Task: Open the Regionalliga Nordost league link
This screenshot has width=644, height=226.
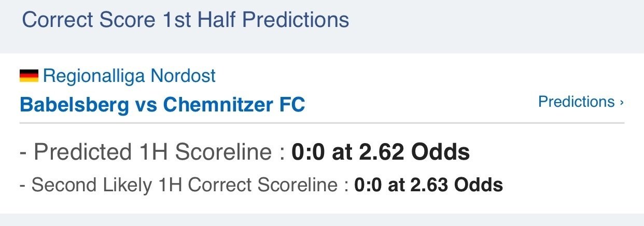Action: pyautogui.click(x=129, y=77)
